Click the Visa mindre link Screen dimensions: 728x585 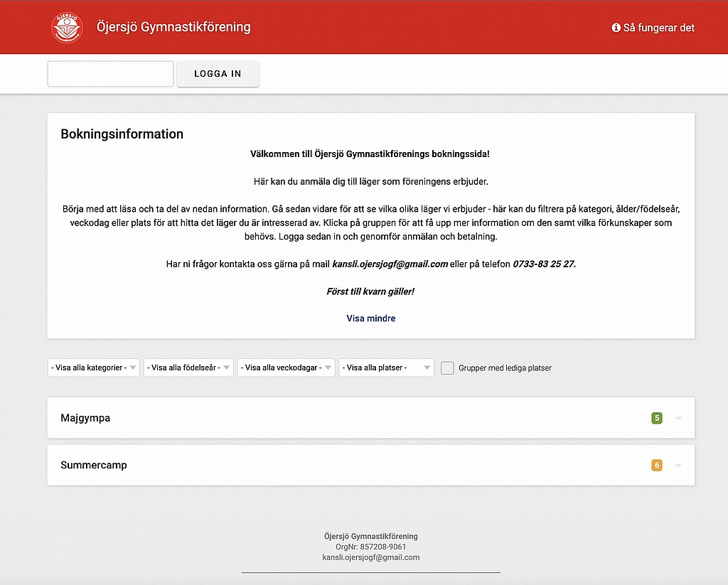[371, 318]
